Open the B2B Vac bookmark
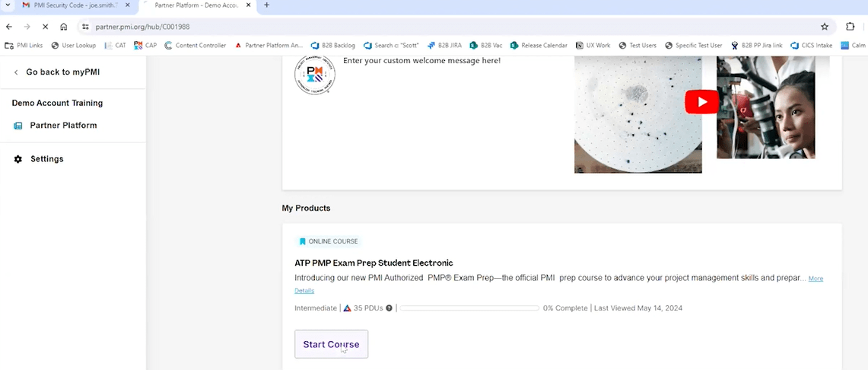Image resolution: width=868 pixels, height=370 pixels. click(486, 46)
